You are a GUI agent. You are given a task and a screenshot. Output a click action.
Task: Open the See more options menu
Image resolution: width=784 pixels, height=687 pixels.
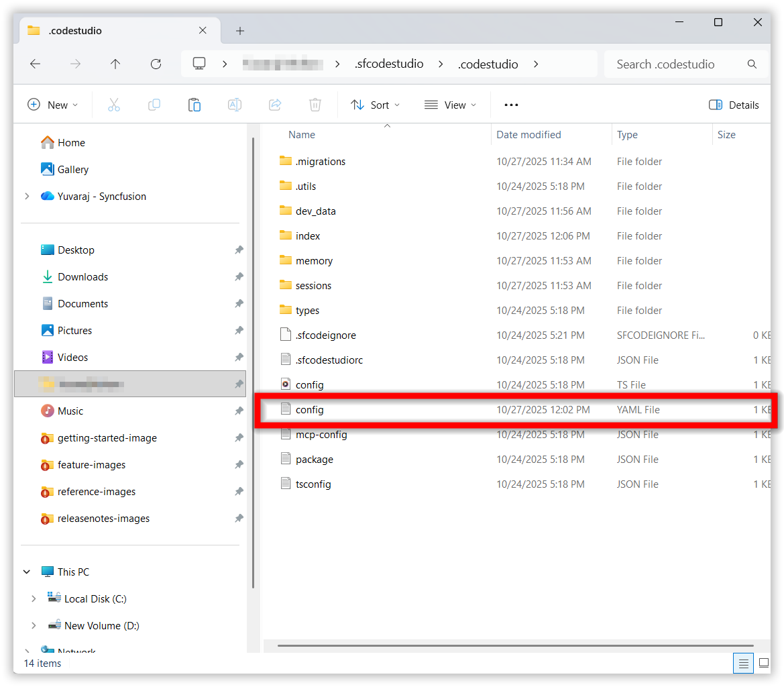point(511,105)
